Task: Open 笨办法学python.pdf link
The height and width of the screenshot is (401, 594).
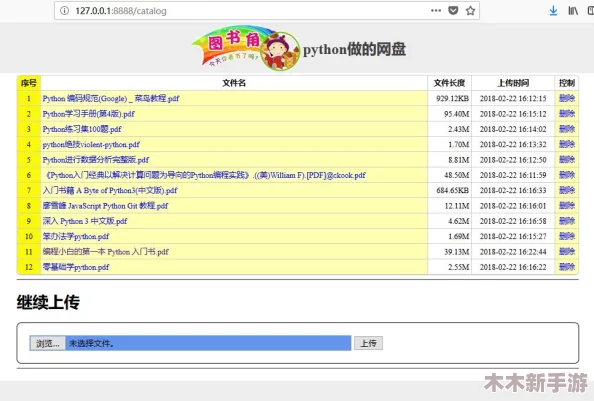Action: pyautogui.click(x=76, y=236)
